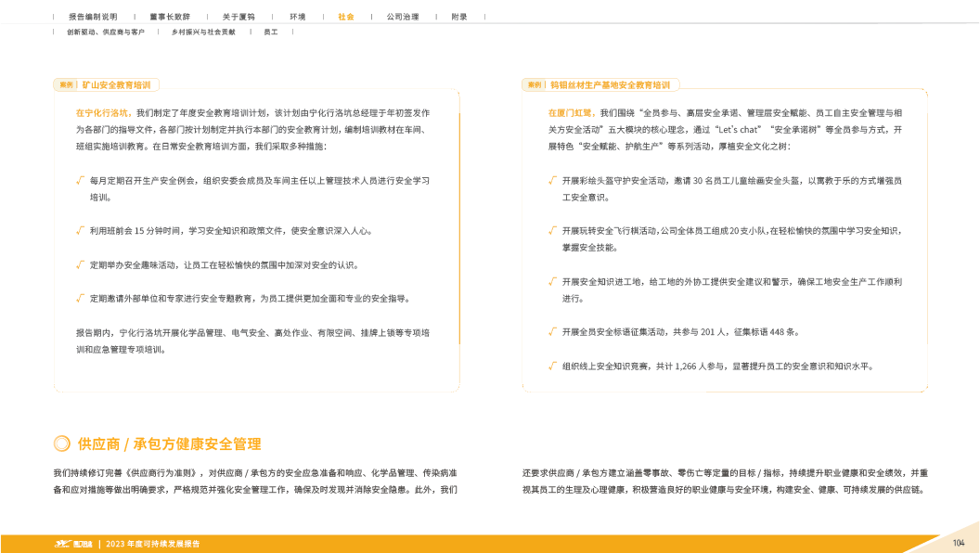Screen dimensions: 980x553
Task: Click the checkmark beside 开展彩绘头盔守护安全活动
Action: tap(553, 180)
